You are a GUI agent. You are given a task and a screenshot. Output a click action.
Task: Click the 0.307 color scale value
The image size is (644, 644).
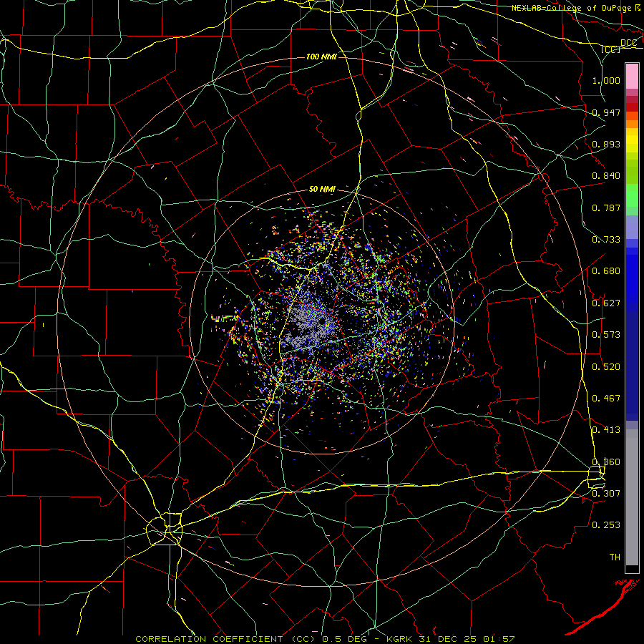606,493
